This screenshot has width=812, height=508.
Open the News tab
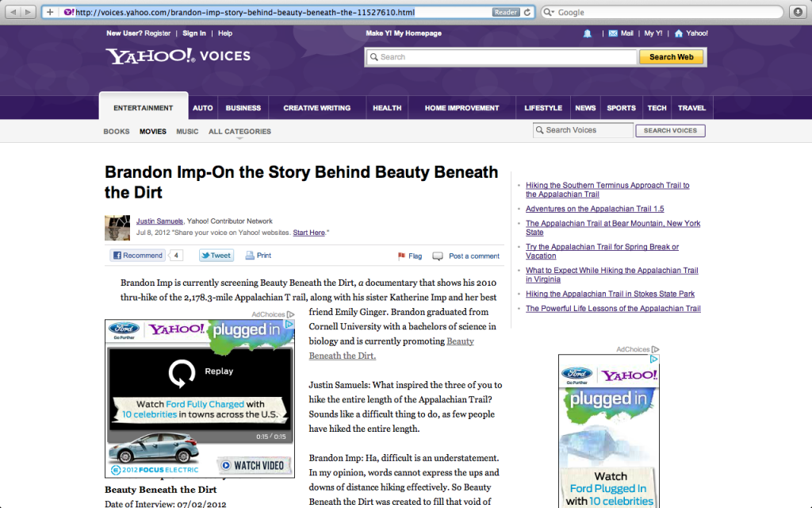pos(585,108)
